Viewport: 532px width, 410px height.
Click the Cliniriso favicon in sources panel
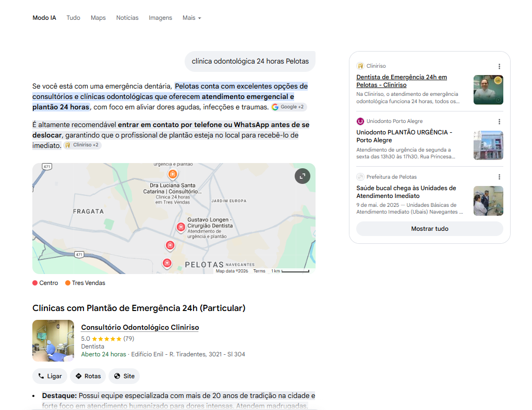click(x=360, y=66)
